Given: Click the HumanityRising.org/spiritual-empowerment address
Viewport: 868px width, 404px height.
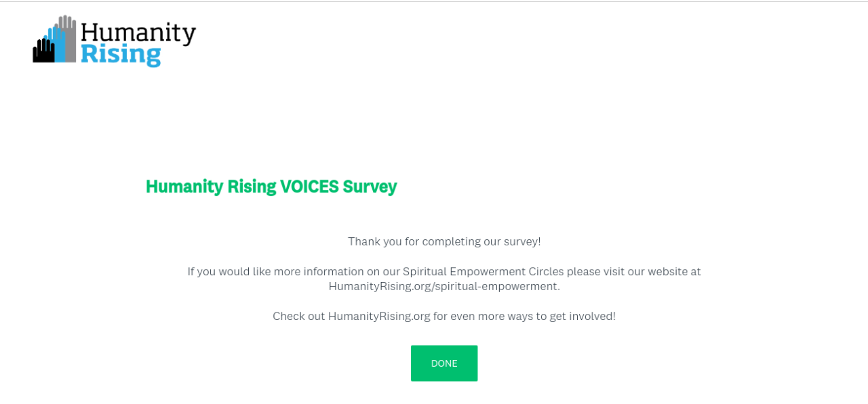Looking at the screenshot, I should [444, 286].
